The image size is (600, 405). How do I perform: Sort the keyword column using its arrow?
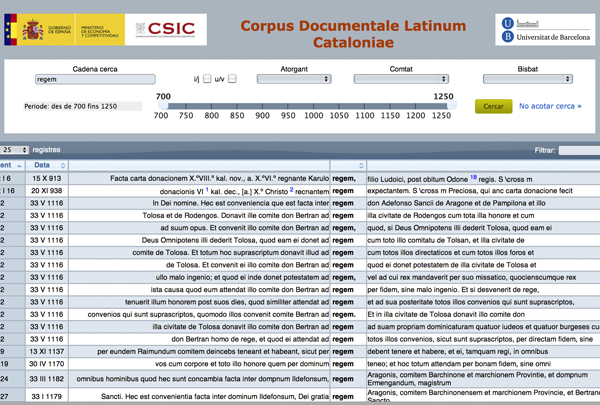pyautogui.click(x=361, y=165)
